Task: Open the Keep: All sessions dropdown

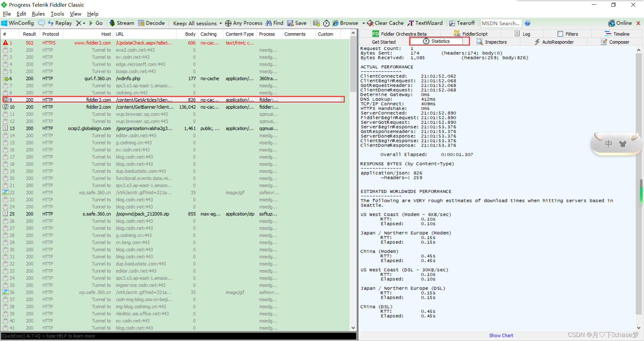Action: click(198, 23)
